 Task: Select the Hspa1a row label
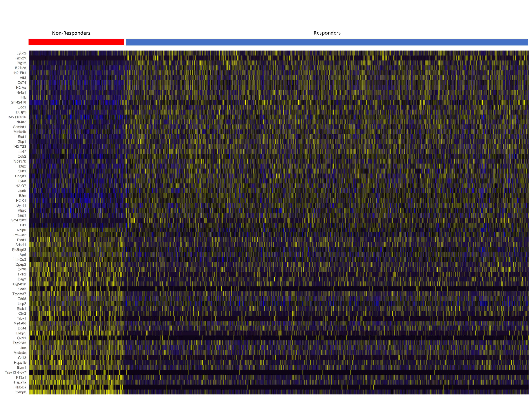click(x=20, y=382)
